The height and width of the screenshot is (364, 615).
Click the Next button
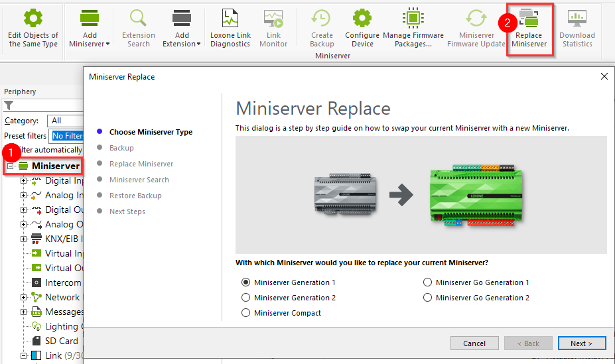[582, 343]
